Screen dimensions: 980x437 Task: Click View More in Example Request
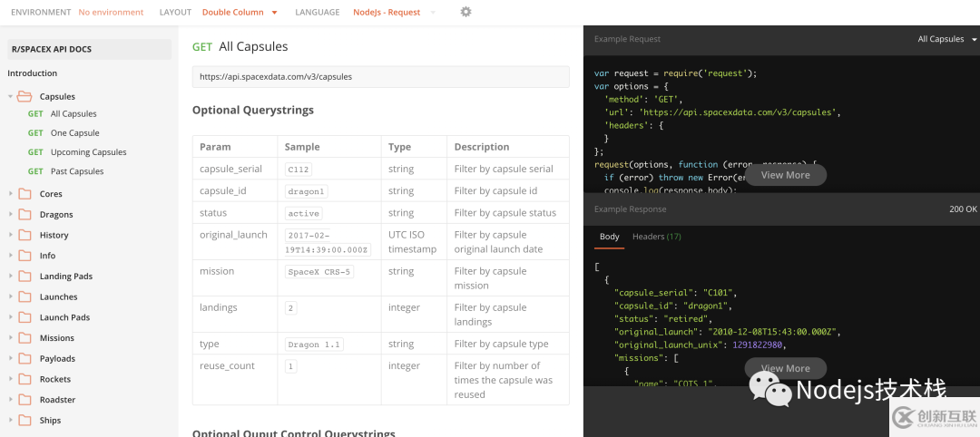[785, 175]
